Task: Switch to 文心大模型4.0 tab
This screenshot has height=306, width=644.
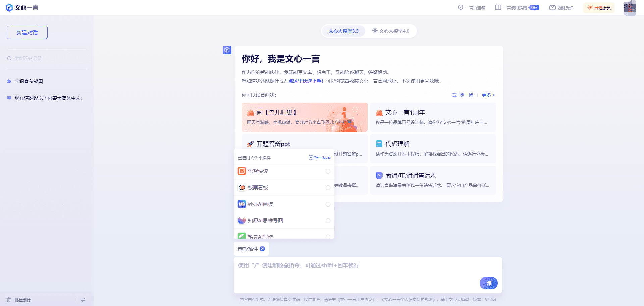Action: tap(391, 31)
